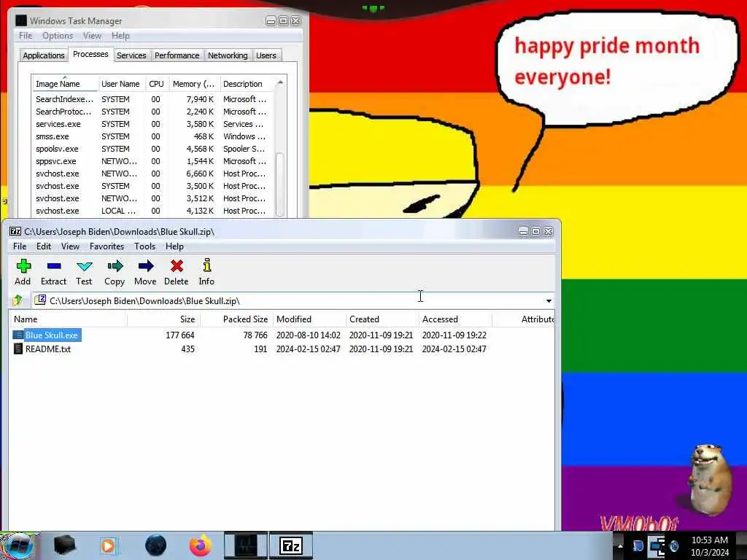Click the Add button in 7-Zip toolbar
747x560 pixels.
(23, 273)
